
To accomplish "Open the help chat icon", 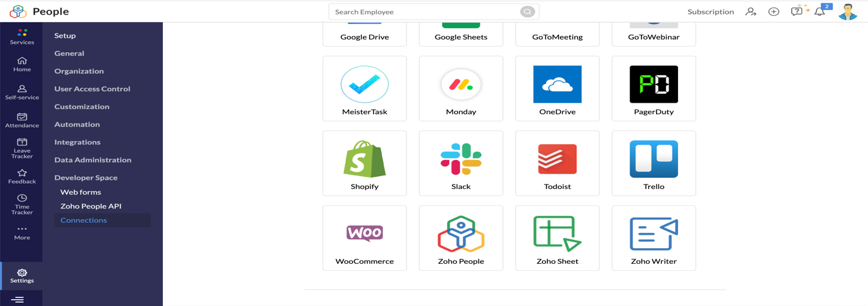I will click(798, 11).
